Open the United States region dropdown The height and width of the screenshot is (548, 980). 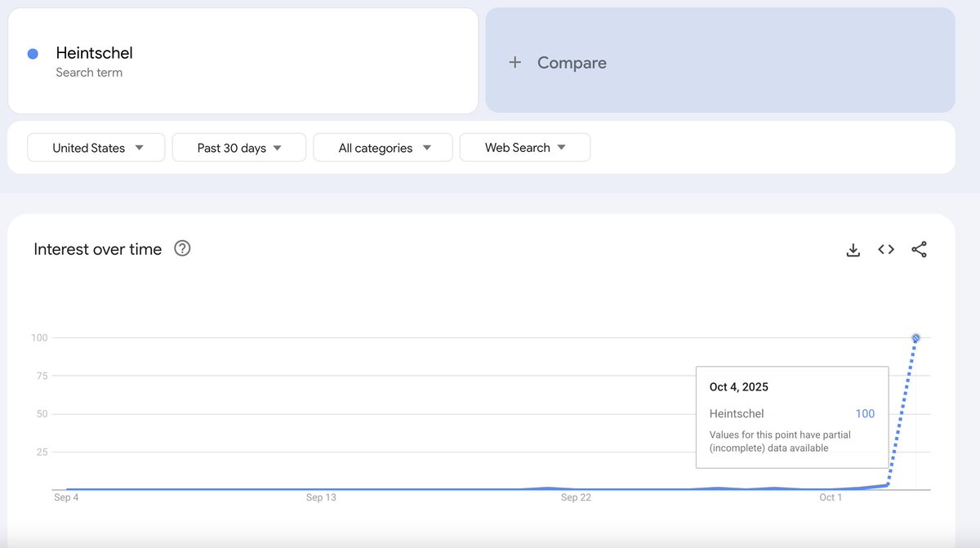(96, 148)
